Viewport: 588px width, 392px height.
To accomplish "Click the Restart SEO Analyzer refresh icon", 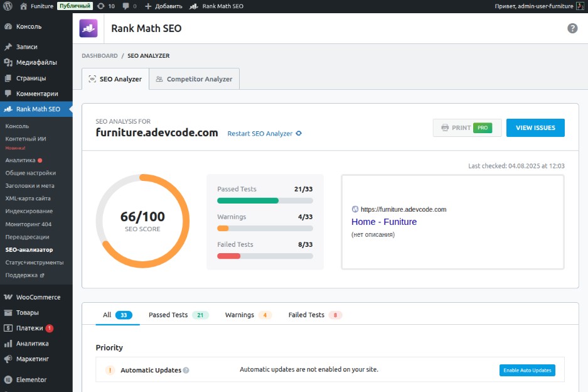I will click(x=299, y=133).
